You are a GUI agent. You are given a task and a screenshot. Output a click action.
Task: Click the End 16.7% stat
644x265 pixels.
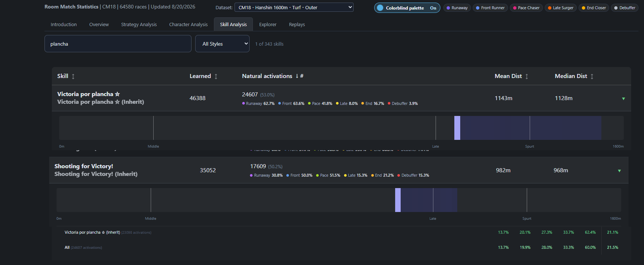click(x=373, y=103)
